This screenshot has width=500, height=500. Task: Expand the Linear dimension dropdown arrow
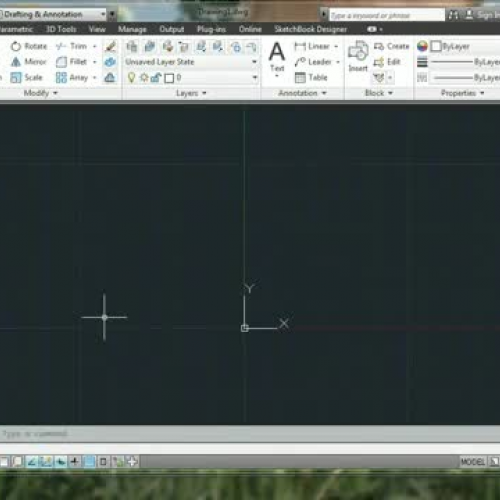(336, 46)
